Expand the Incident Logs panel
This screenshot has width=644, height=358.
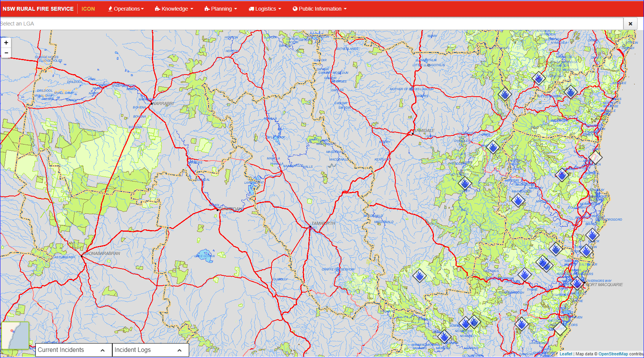(150, 350)
